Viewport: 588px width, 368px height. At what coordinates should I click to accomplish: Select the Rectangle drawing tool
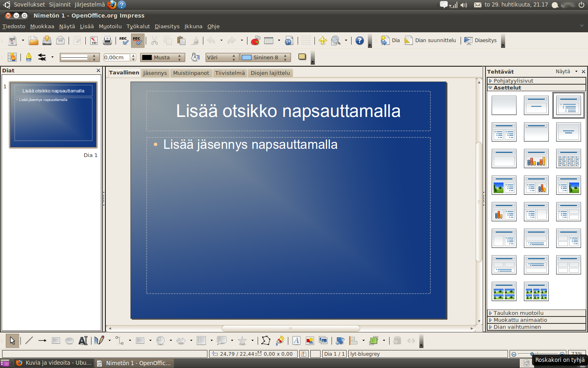56,341
